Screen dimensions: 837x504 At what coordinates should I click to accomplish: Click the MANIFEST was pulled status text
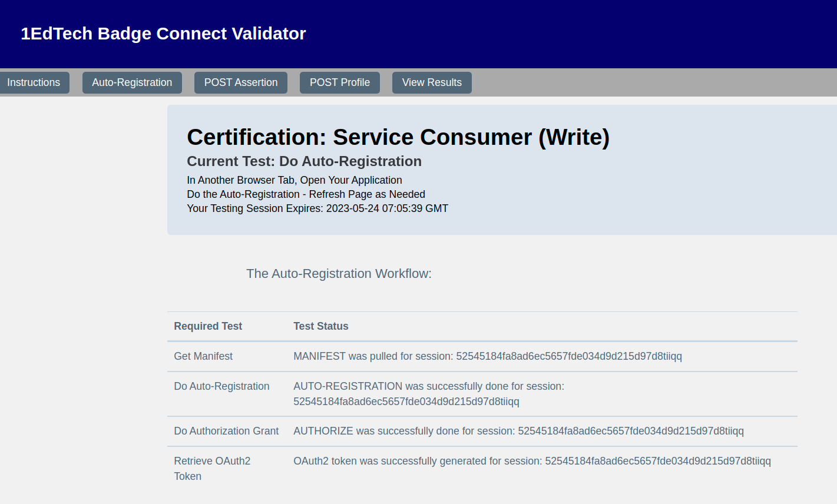tap(488, 356)
